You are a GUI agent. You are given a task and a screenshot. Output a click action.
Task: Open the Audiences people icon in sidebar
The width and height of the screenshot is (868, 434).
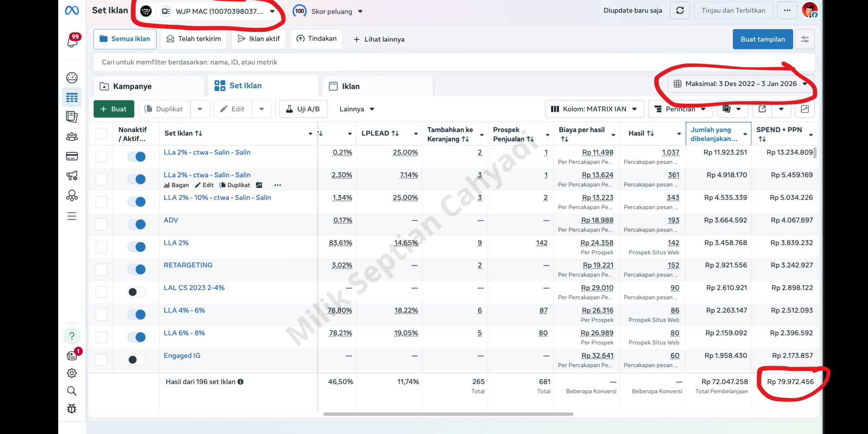72,137
